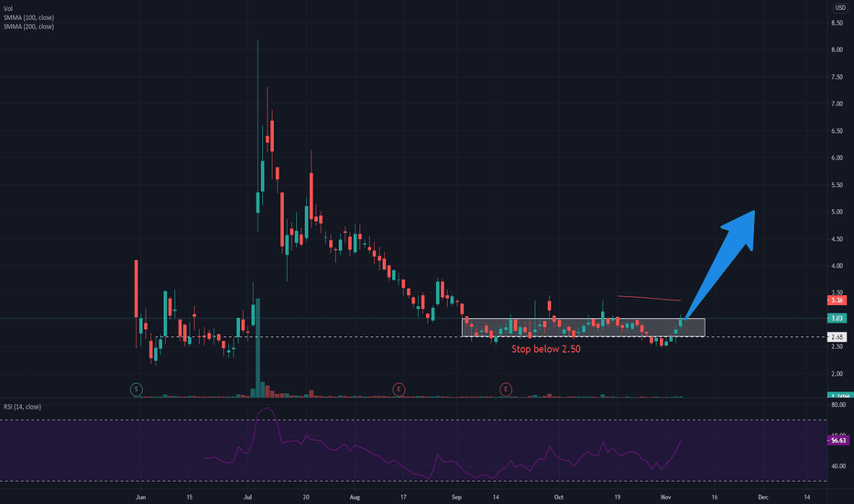Click the Nov date label on time axis
The image size is (854, 504).
[x=665, y=497]
